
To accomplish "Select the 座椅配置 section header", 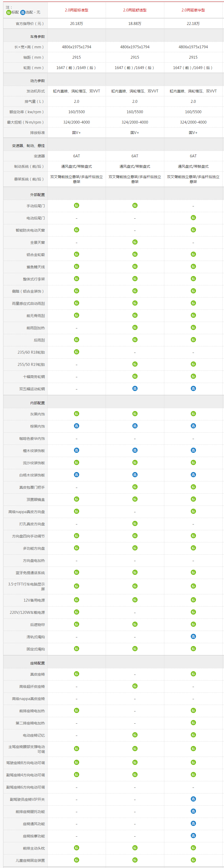I will pos(37,663).
